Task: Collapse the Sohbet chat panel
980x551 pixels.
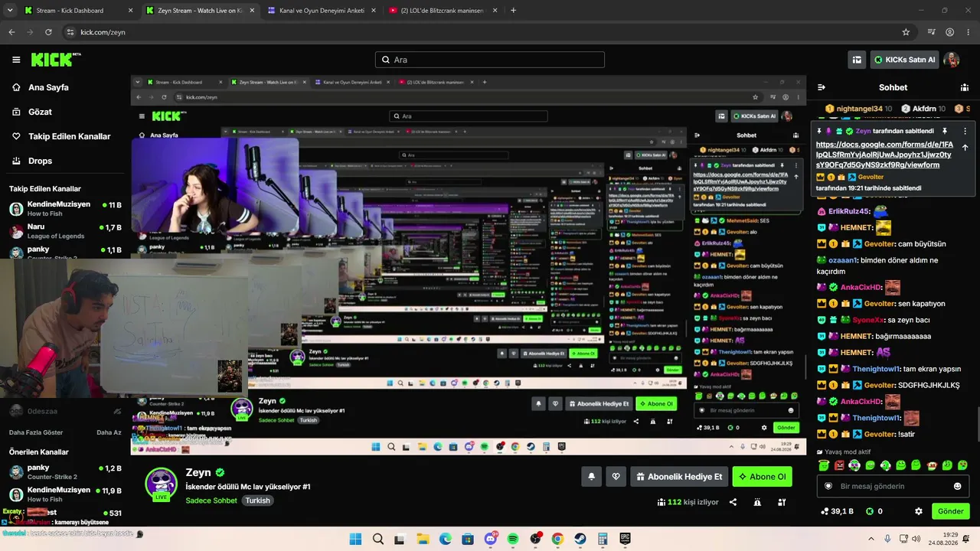Action: click(822, 87)
